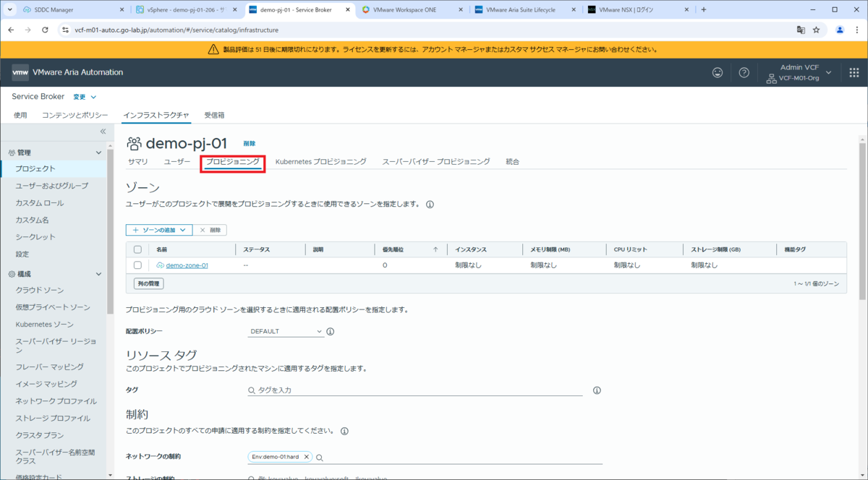Image resolution: width=868 pixels, height=480 pixels.
Task: Open the feedback smiley icon in header
Action: pos(718,72)
